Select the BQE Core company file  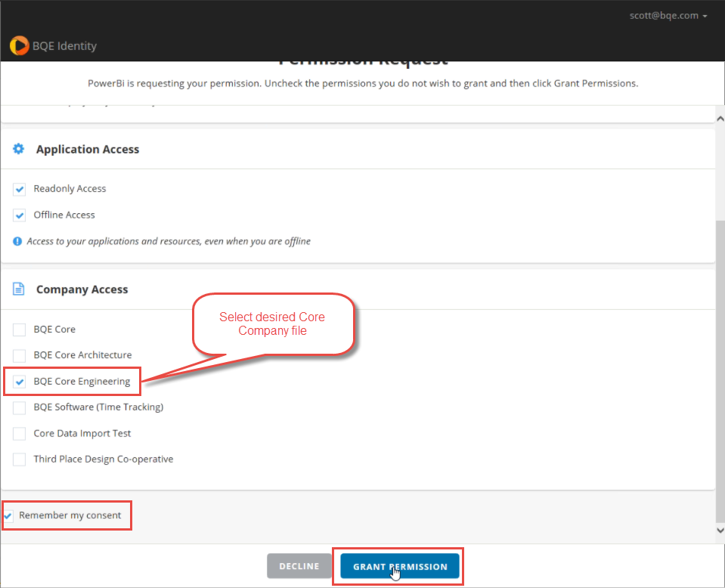coord(19,330)
